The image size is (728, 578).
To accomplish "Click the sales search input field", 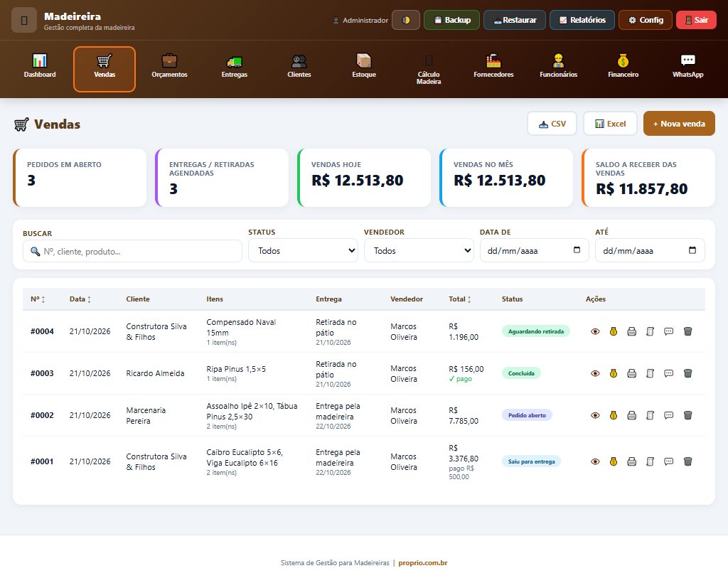I will [132, 251].
